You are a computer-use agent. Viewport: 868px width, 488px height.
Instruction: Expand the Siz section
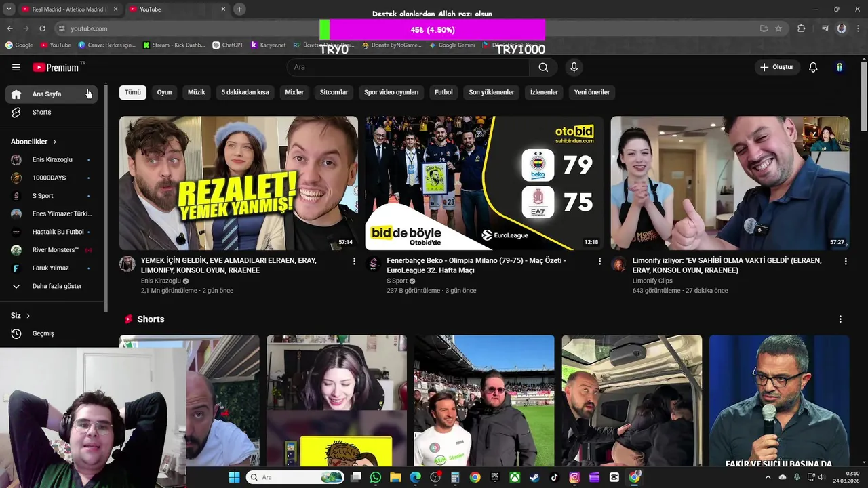(x=20, y=316)
